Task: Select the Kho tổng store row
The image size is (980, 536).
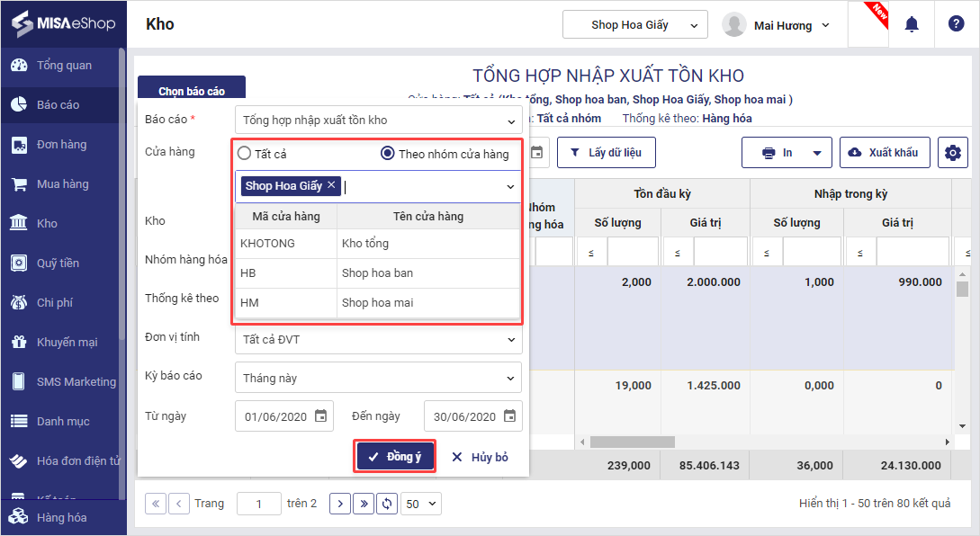Action: 377,244
